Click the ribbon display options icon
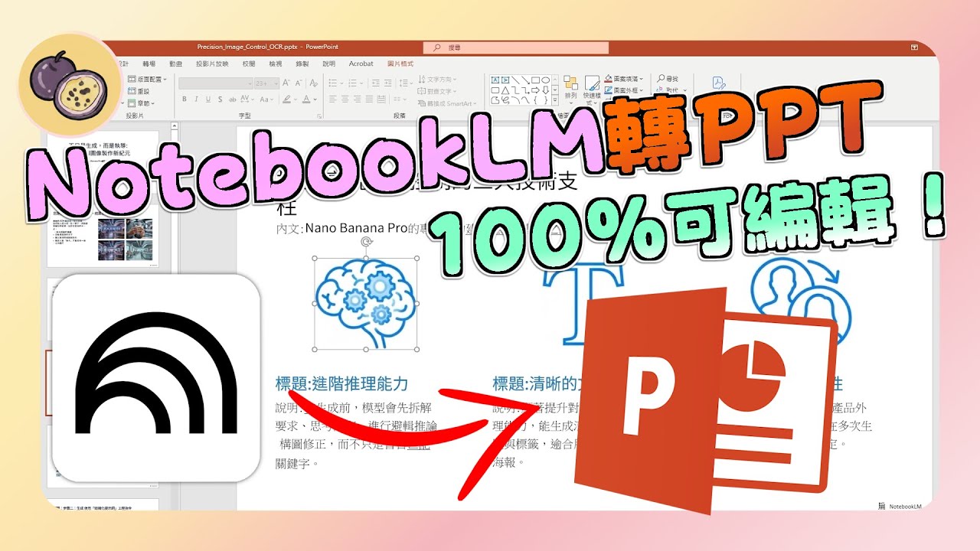Image resolution: width=980 pixels, height=551 pixels. click(915, 47)
